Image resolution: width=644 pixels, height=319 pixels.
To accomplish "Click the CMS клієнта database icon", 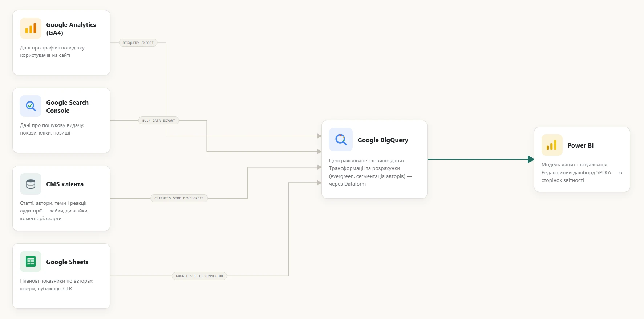I will pyautogui.click(x=31, y=184).
